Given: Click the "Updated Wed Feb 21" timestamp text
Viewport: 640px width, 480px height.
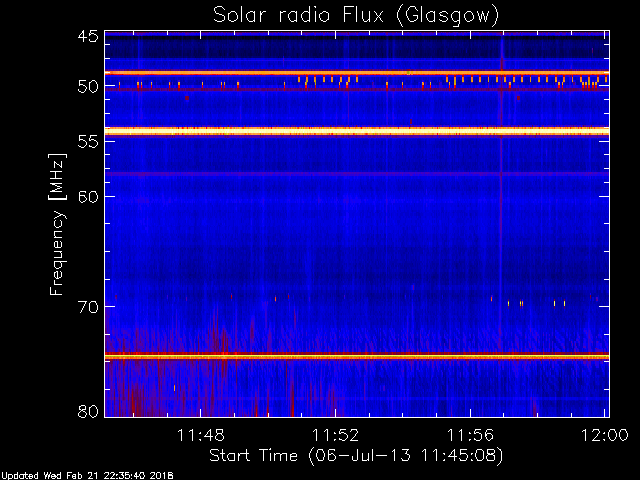Looking at the screenshot, I should coord(87,476).
